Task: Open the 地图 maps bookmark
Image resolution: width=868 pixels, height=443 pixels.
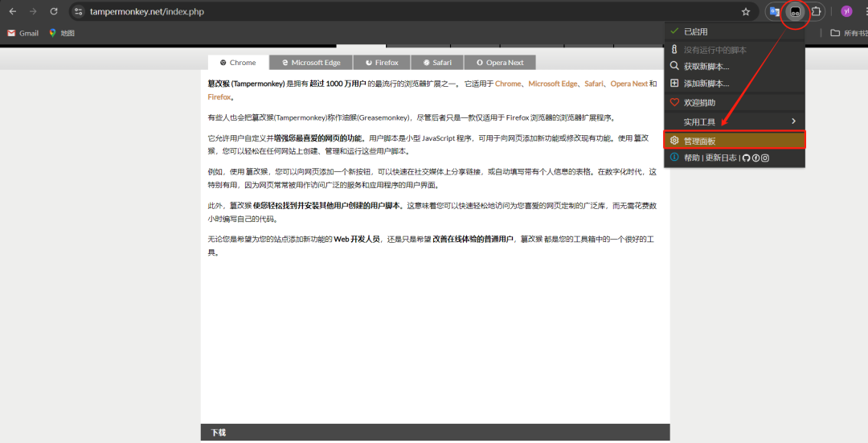Action: (61, 33)
